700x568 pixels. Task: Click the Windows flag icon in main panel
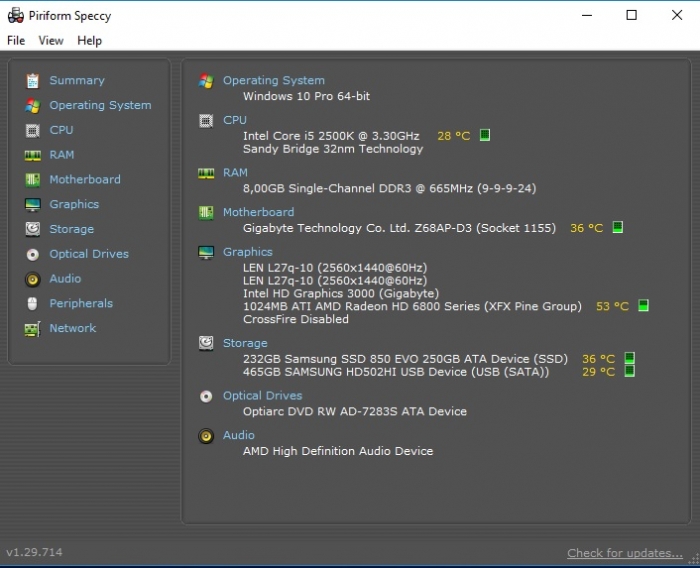click(x=206, y=80)
